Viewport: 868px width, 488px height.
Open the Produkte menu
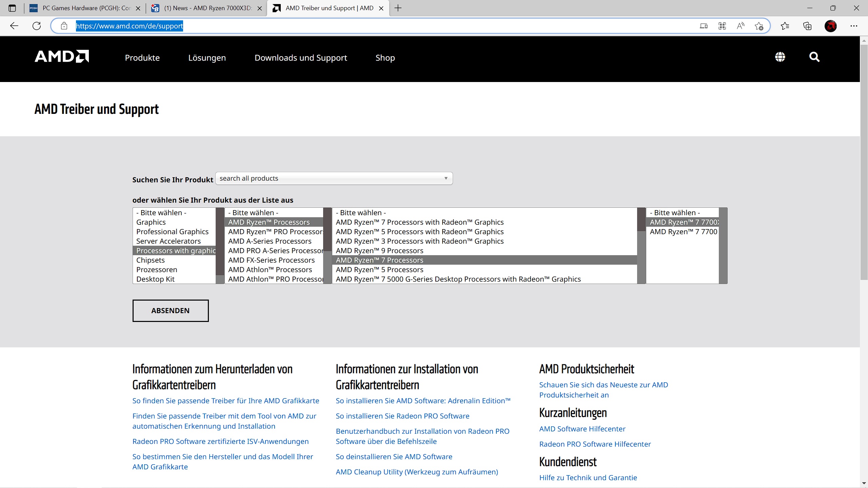pyautogui.click(x=142, y=58)
